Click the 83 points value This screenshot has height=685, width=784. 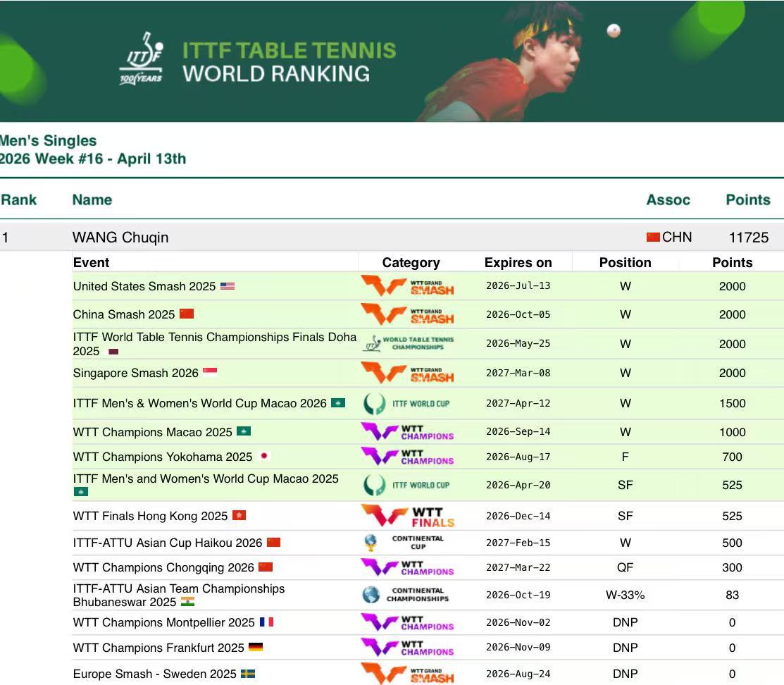[x=732, y=595]
